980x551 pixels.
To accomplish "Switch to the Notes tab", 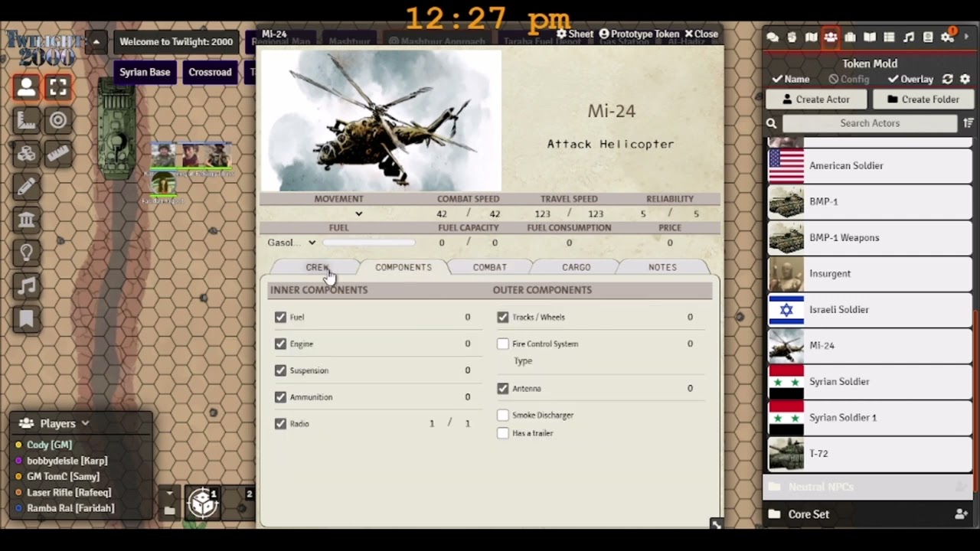I will click(x=662, y=267).
